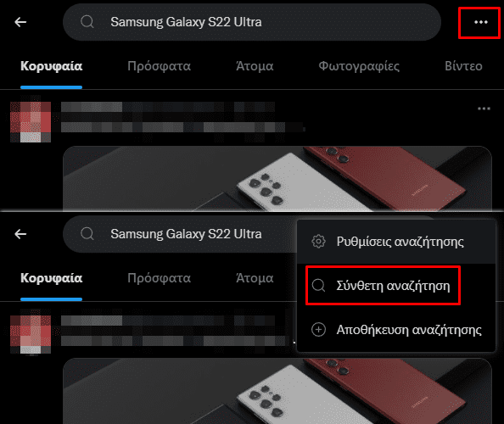Viewport: 504px width, 424px height.
Task: Open the Βίντεο tab
Action: (463, 66)
